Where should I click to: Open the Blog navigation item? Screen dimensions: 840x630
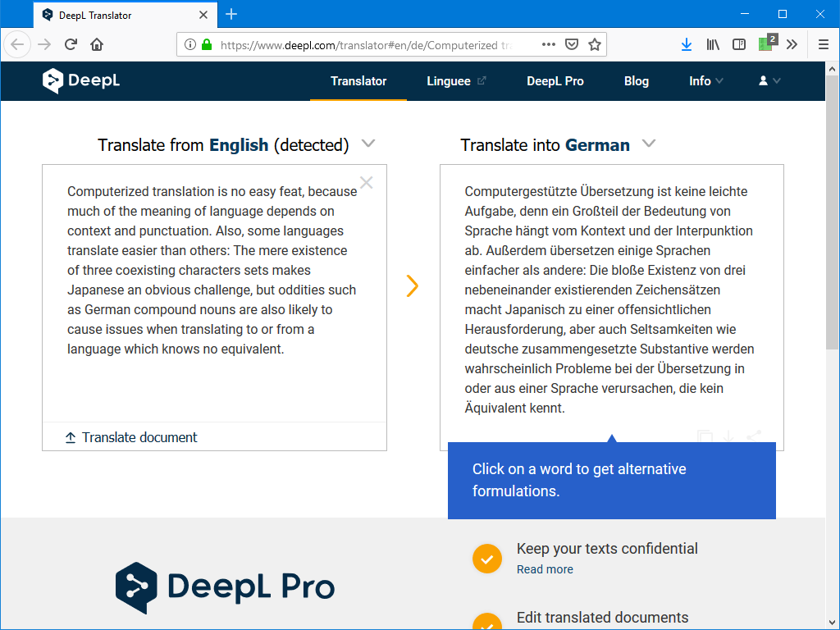coord(637,81)
